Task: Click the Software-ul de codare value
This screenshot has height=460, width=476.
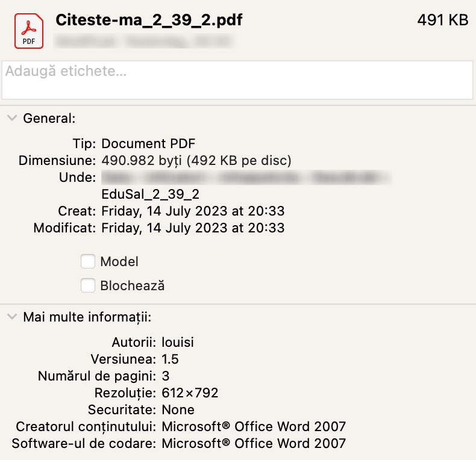Action: (x=254, y=444)
